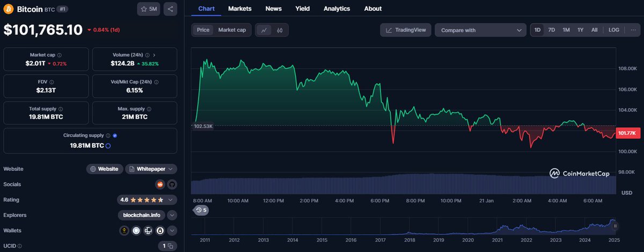The height and width of the screenshot is (252, 644).
Task: Select the 1M time range
Action: [x=566, y=30]
